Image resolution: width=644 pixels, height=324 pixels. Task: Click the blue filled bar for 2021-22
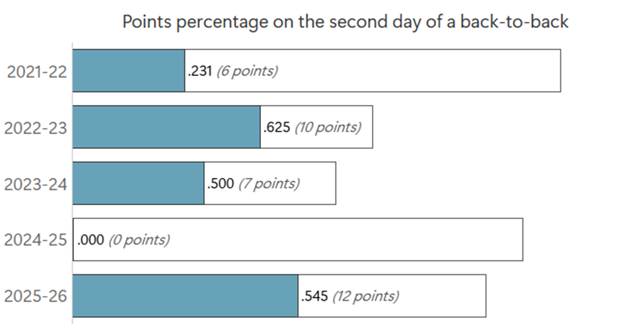click(128, 70)
